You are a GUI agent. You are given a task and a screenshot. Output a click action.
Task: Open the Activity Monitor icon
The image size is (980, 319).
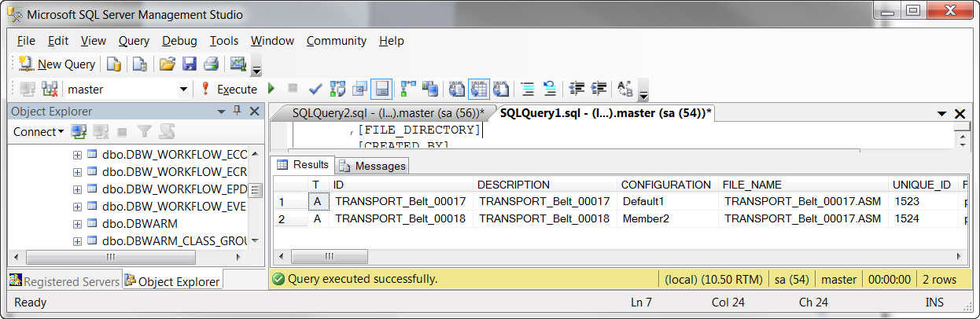[238, 64]
